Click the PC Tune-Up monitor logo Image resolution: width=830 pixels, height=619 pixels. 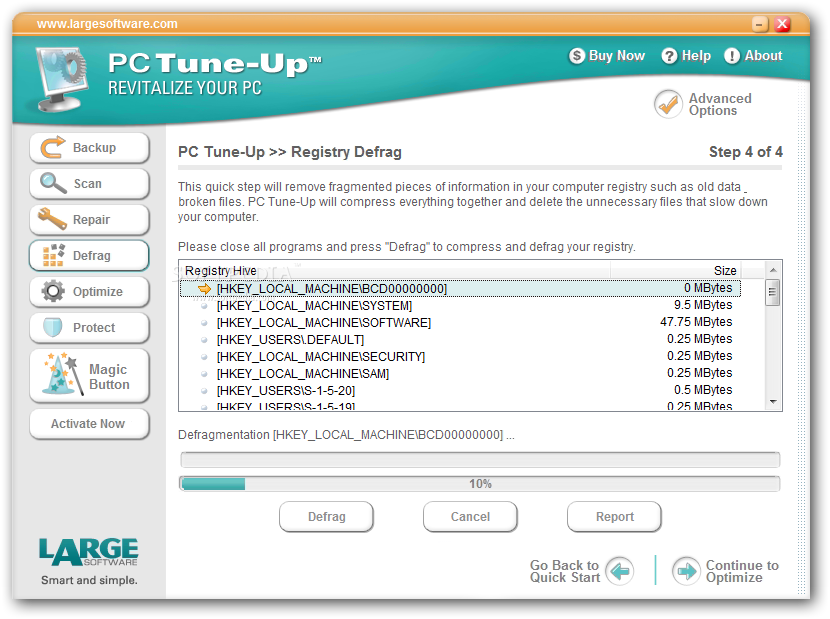click(61, 78)
